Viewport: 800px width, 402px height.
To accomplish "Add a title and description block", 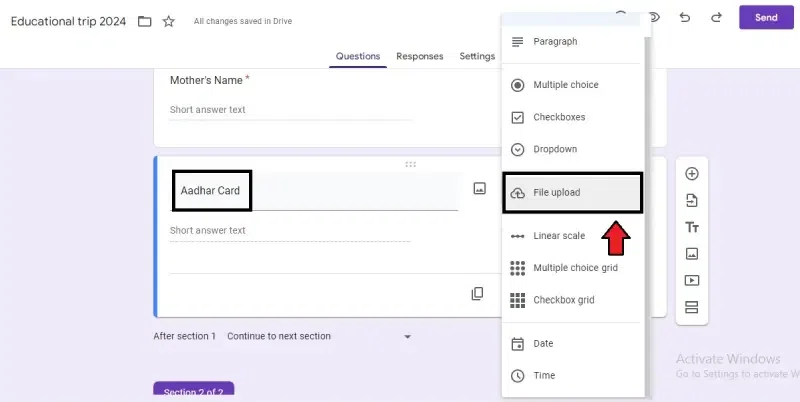I will click(691, 228).
